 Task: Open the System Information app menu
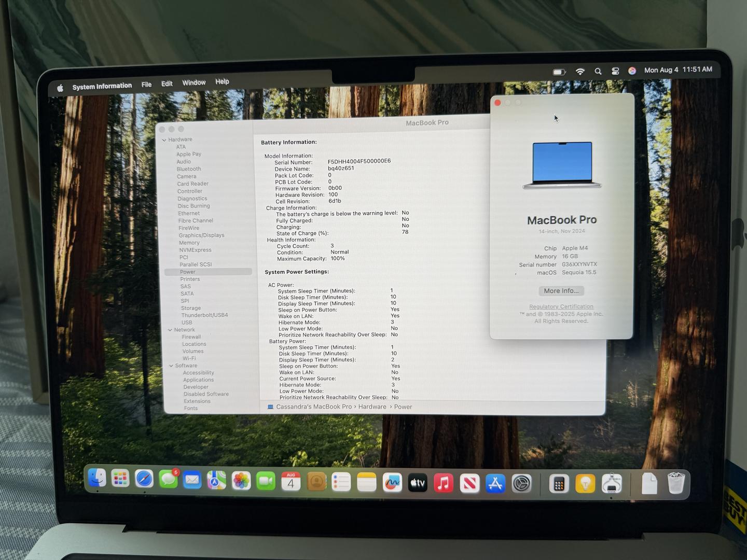click(102, 86)
